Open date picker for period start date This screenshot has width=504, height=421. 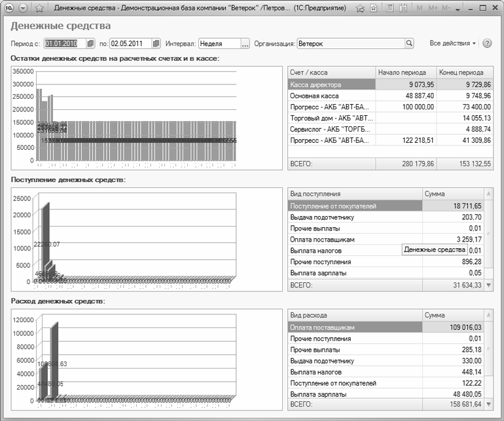click(90, 44)
